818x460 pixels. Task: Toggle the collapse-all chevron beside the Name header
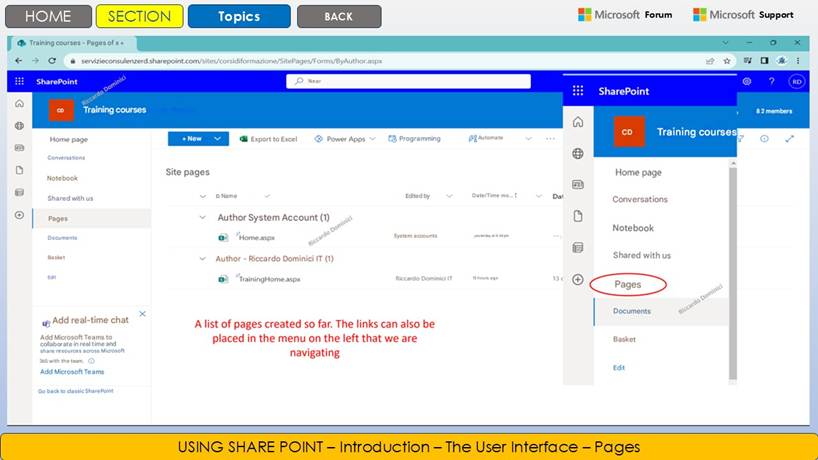(202, 196)
